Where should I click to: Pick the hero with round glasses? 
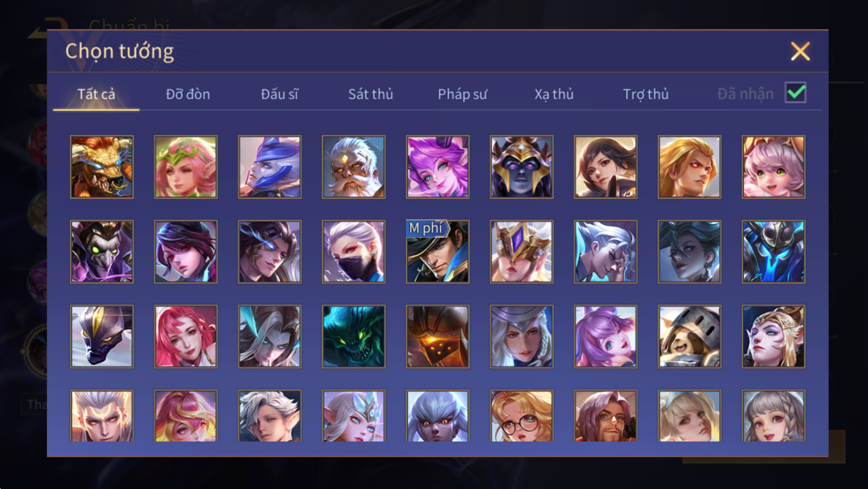click(522, 416)
